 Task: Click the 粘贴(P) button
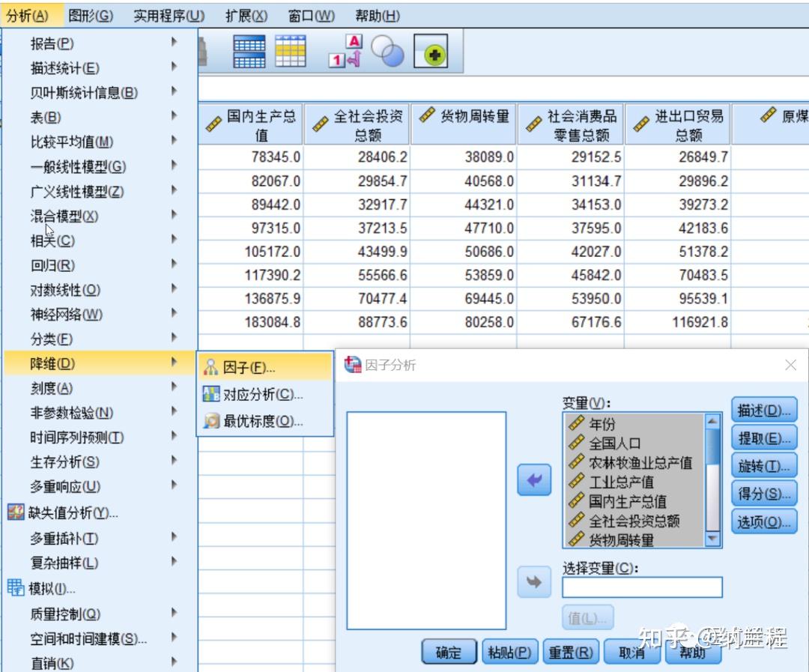click(x=510, y=653)
